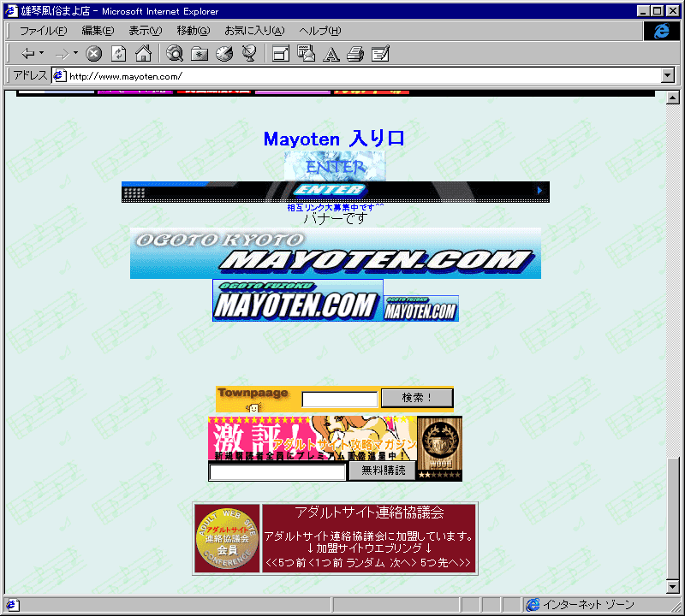Expand the address bar dropdown list
The height and width of the screenshot is (616, 685).
[667, 76]
